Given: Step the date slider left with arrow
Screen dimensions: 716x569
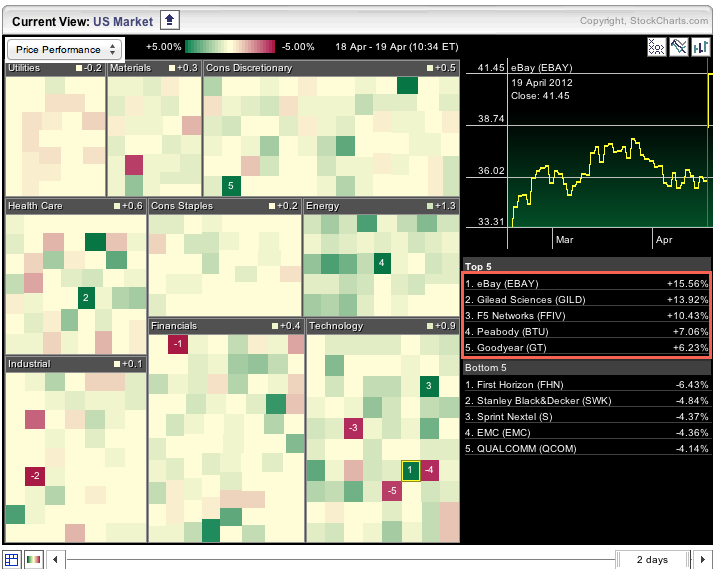Looking at the screenshot, I should [x=55, y=559].
